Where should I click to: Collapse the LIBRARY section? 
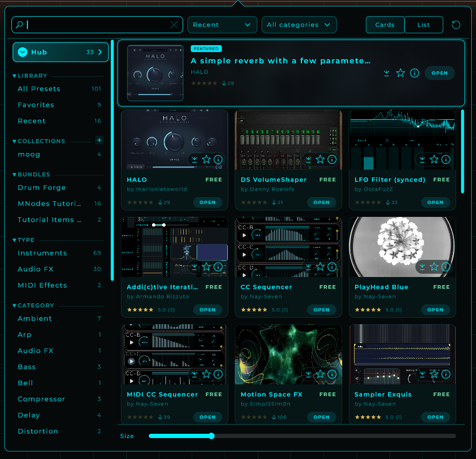coord(15,76)
